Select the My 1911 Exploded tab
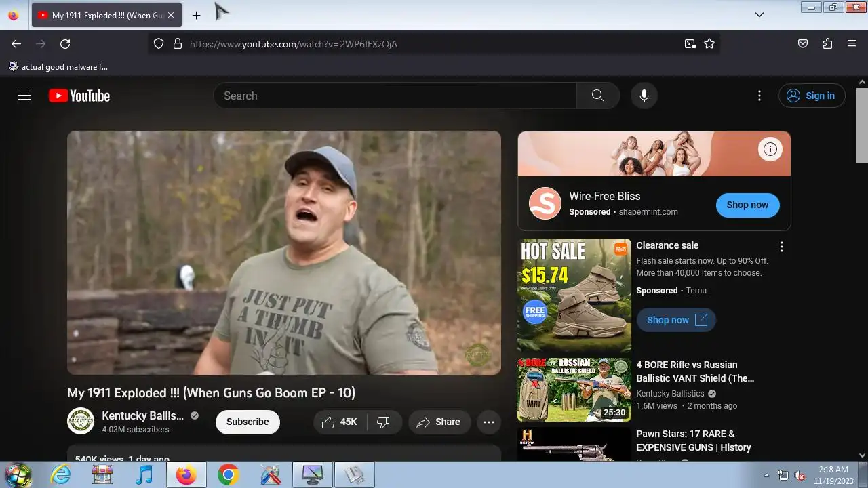Screen dimensions: 868x488 (x=106, y=15)
